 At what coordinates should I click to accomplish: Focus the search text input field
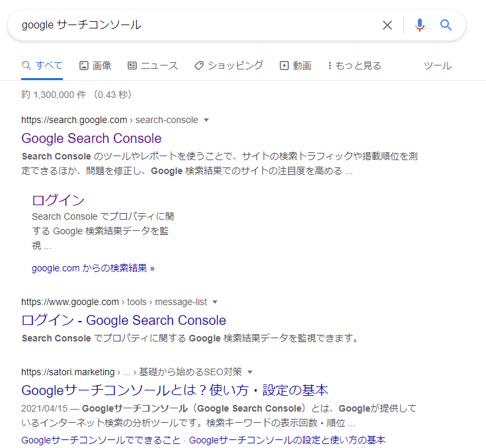tap(192, 25)
